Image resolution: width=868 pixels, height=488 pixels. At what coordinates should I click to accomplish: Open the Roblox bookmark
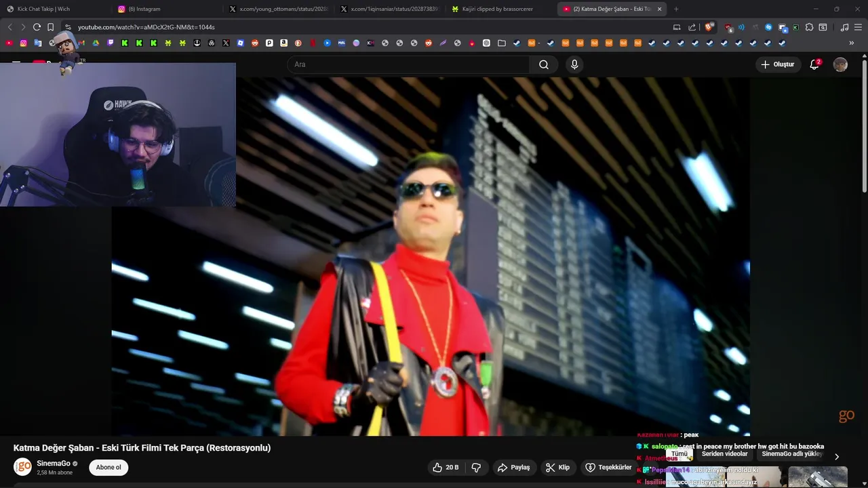(x=241, y=43)
